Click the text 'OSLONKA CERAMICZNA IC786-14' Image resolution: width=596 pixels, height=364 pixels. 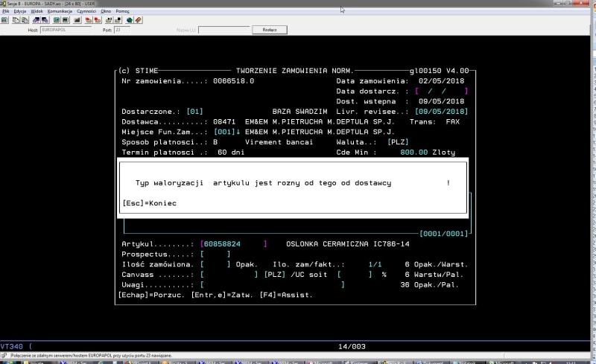(x=348, y=244)
